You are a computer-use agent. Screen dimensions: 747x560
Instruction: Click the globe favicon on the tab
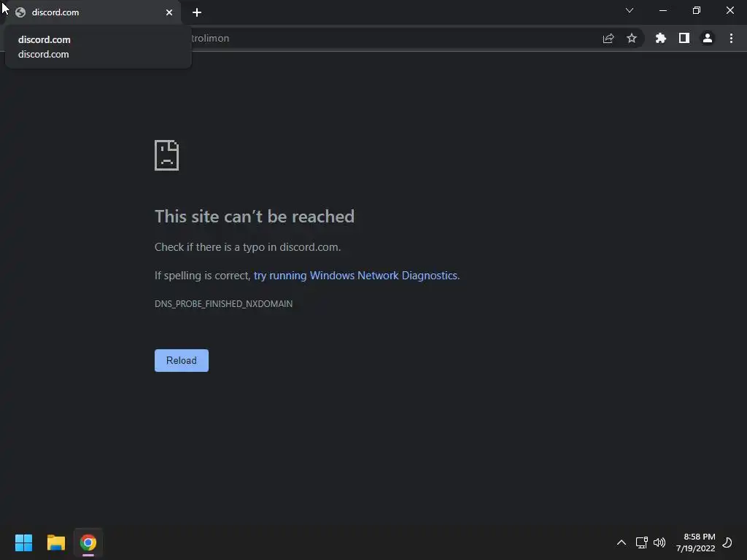coord(20,12)
